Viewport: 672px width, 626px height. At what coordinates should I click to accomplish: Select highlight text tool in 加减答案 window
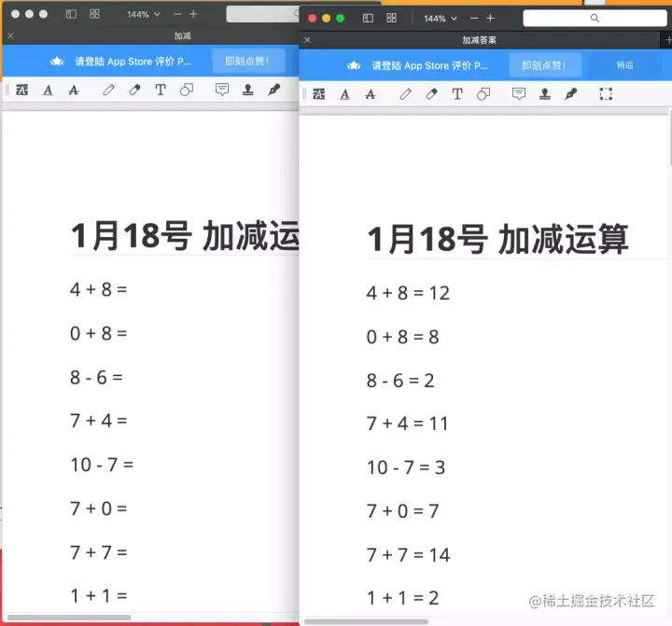click(319, 94)
